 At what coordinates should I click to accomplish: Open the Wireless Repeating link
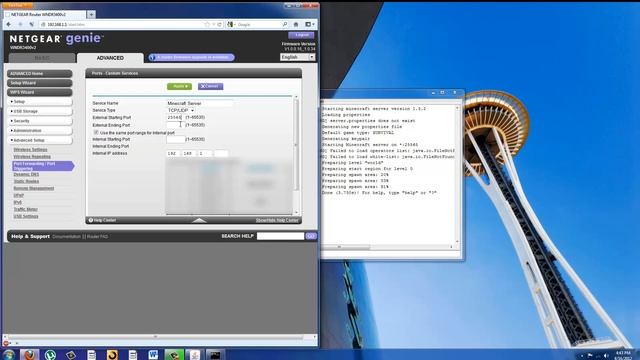coord(32,157)
